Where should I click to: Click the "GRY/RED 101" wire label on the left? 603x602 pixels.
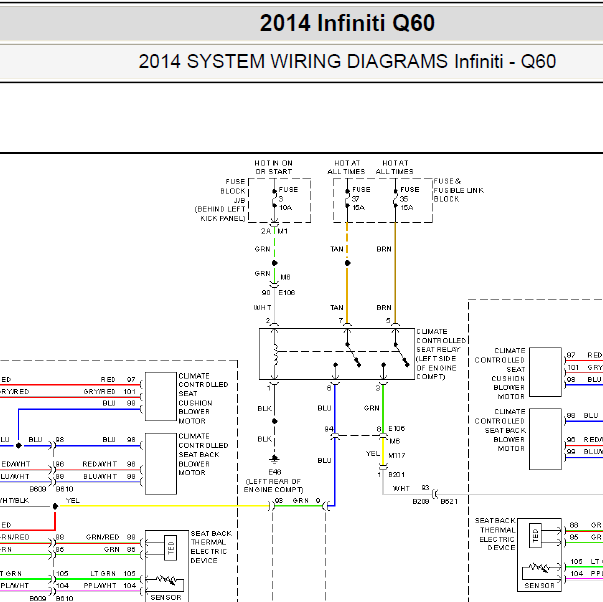109,392
